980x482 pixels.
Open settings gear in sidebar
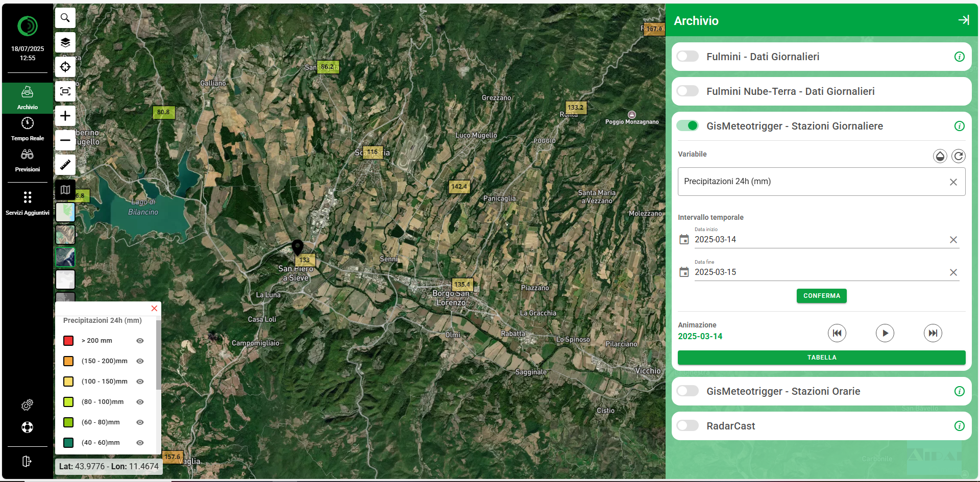click(x=27, y=404)
